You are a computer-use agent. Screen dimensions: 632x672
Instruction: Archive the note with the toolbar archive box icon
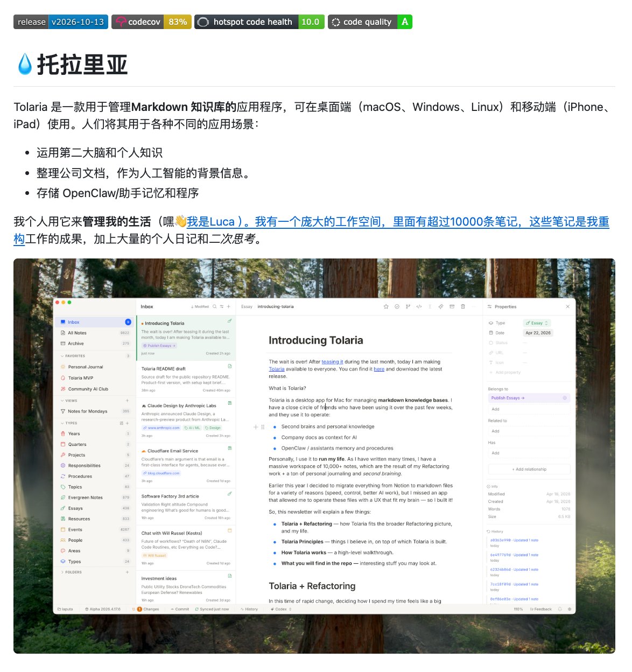(x=452, y=306)
